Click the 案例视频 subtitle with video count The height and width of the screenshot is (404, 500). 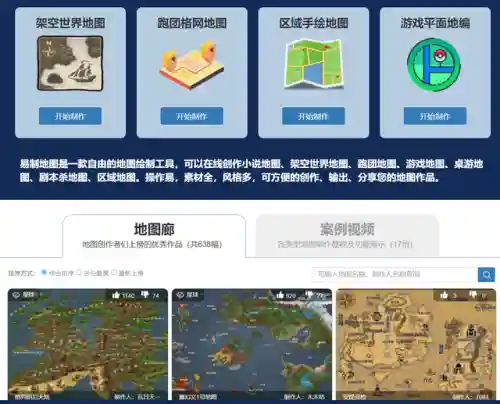coord(345,244)
